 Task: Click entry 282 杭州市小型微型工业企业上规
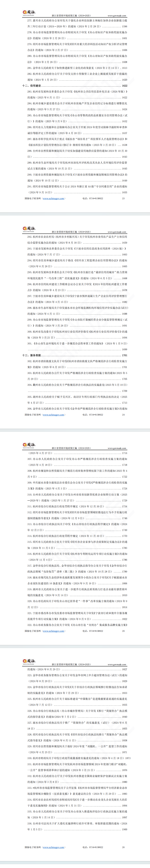(x=77, y=76)
